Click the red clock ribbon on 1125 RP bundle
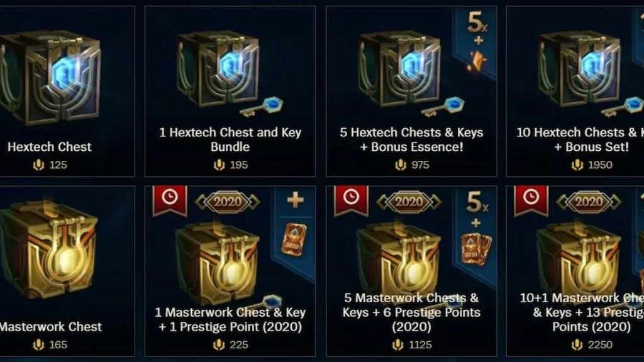 [x=351, y=200]
